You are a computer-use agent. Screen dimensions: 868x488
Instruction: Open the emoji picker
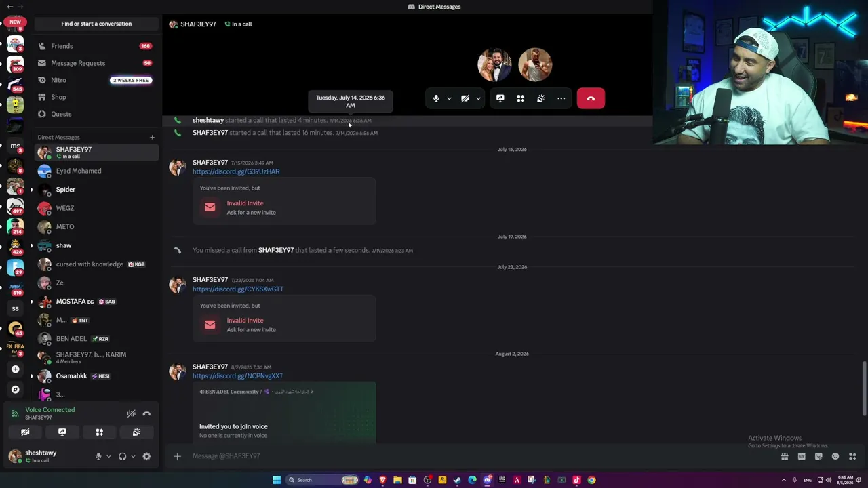click(835, 457)
